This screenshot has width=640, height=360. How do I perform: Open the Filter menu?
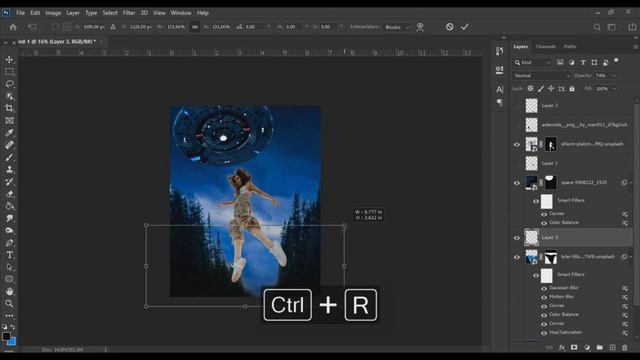coord(129,13)
